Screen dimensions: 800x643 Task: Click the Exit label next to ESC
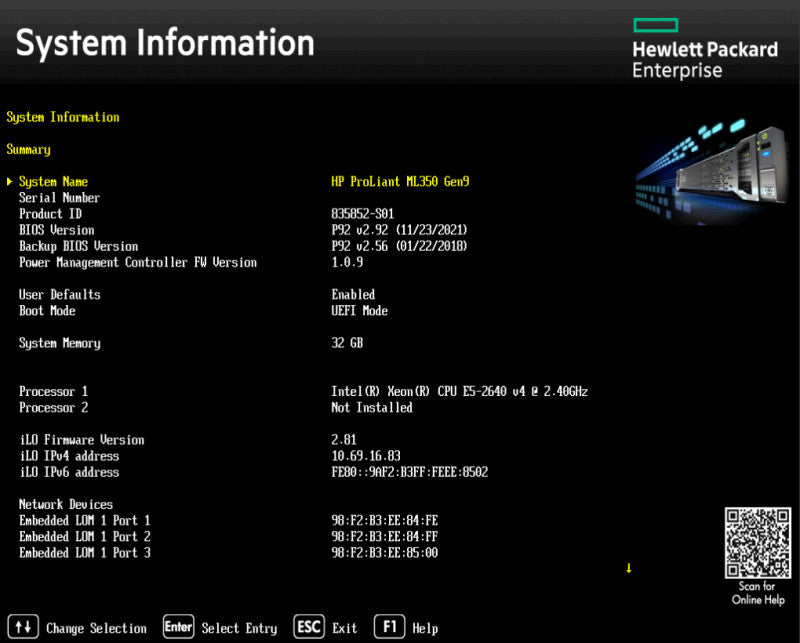click(345, 628)
